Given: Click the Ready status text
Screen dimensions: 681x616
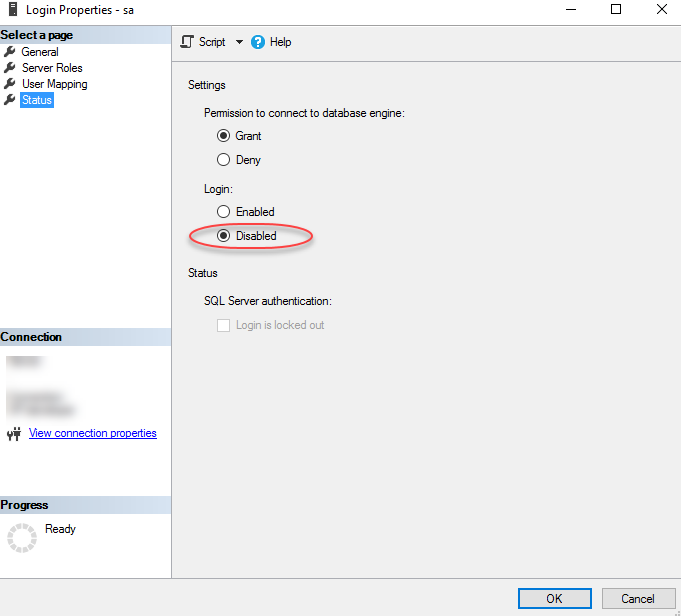Looking at the screenshot, I should [60, 529].
